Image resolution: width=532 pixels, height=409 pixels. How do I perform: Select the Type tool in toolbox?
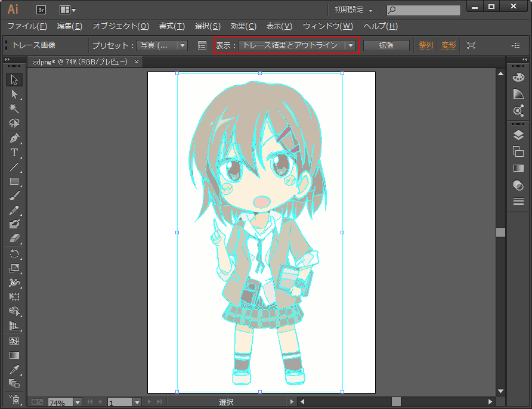14,153
